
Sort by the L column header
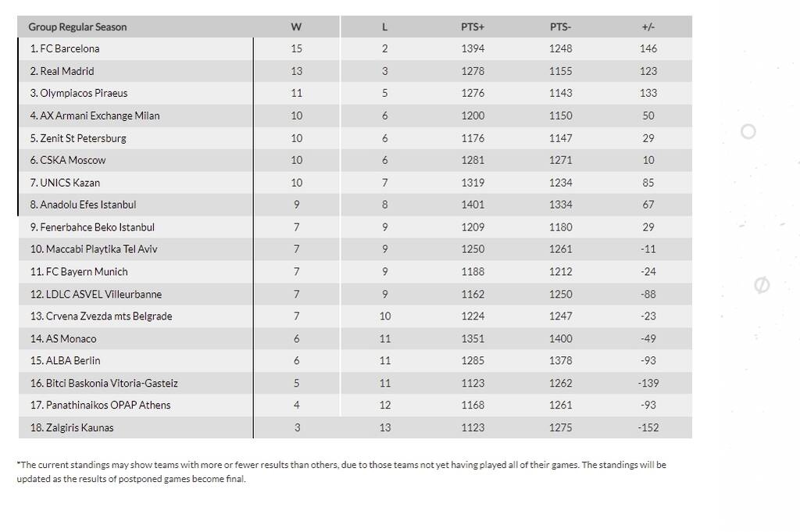coord(384,27)
